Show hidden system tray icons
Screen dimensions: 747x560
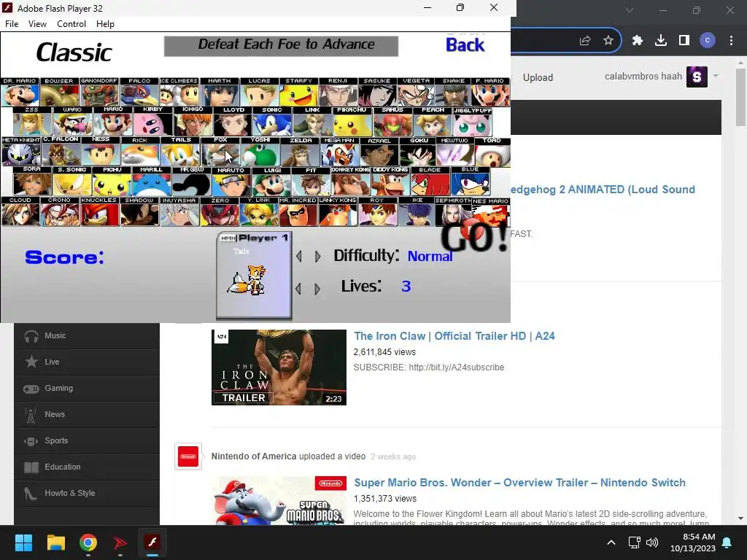point(611,542)
